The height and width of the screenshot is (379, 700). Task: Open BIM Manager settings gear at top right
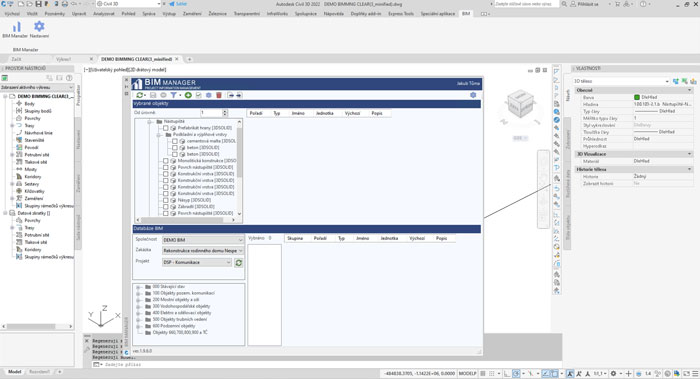473,95
